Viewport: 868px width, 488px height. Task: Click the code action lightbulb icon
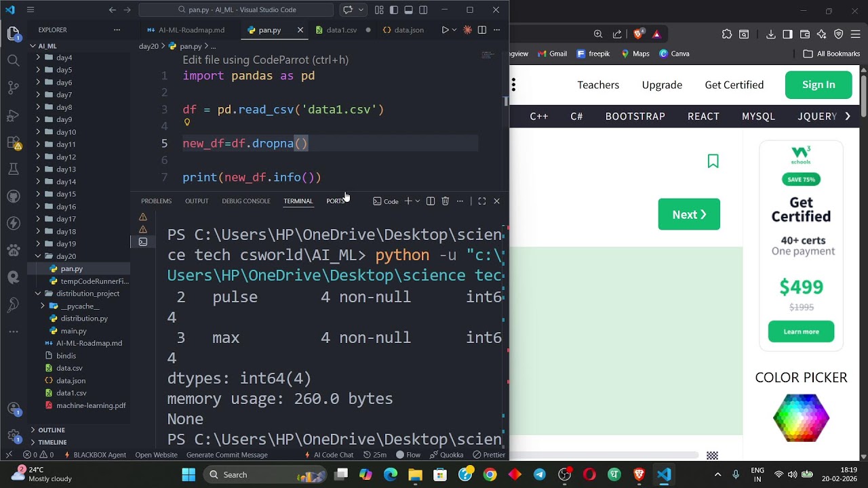tap(187, 123)
